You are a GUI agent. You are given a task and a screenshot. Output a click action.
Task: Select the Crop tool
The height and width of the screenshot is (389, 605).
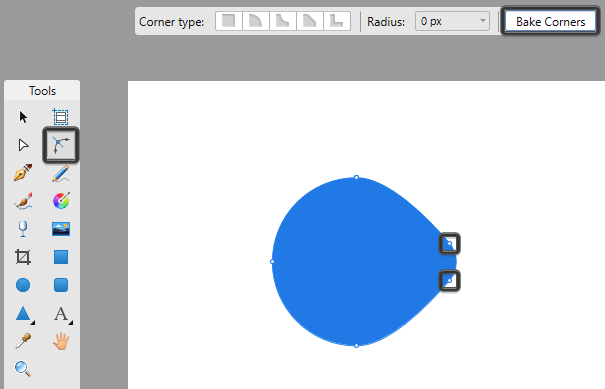click(x=23, y=257)
